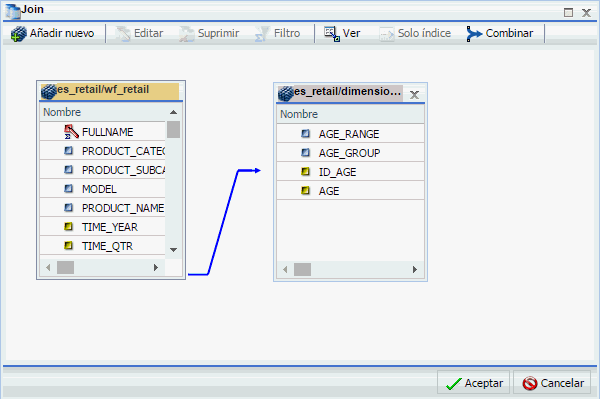Click the dimensio table scroll-left arrow
Image resolution: width=600 pixels, height=399 pixels.
point(285,270)
